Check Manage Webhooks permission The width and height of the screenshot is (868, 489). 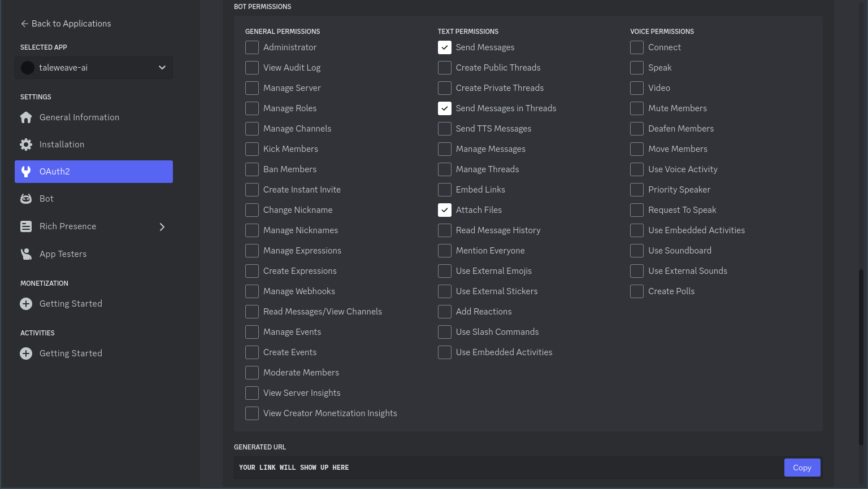252,291
